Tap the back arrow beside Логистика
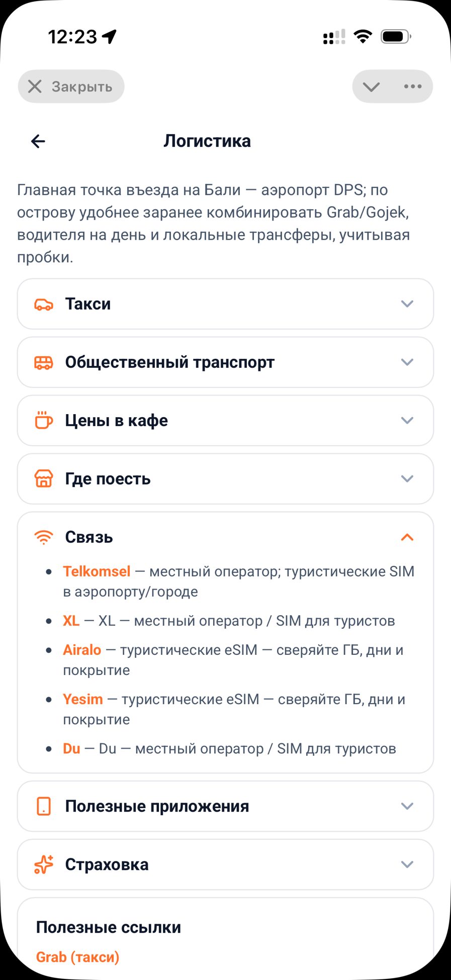Screen dimensions: 451x980 [38, 142]
